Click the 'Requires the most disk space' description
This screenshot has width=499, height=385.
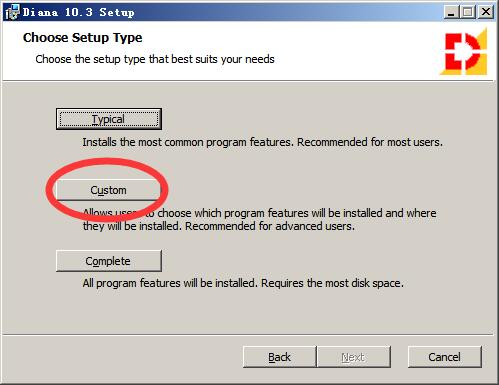pyautogui.click(x=332, y=283)
